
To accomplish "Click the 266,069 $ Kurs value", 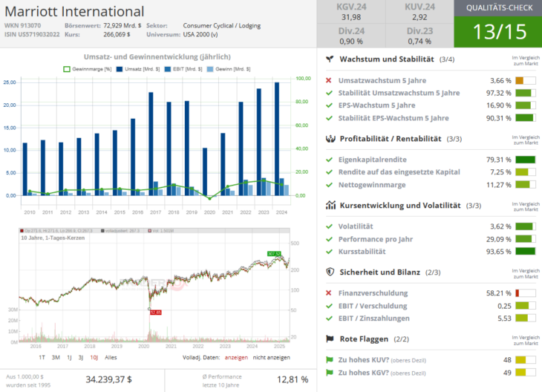I will click(117, 35).
